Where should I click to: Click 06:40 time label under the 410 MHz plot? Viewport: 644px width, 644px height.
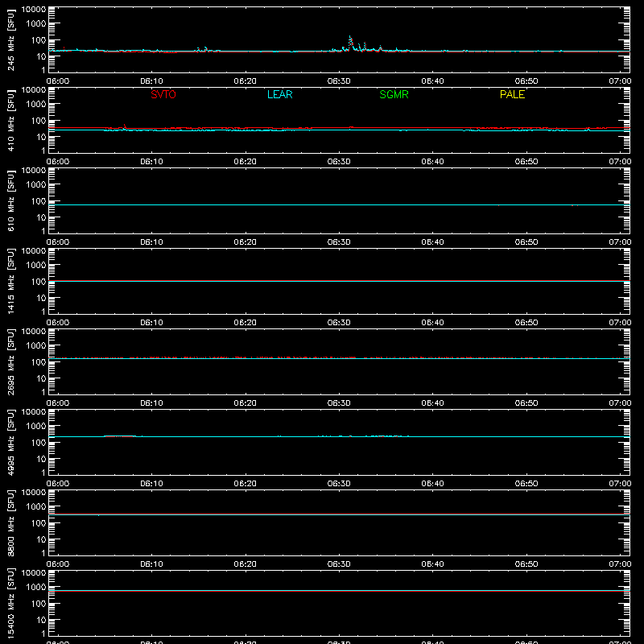click(x=432, y=162)
